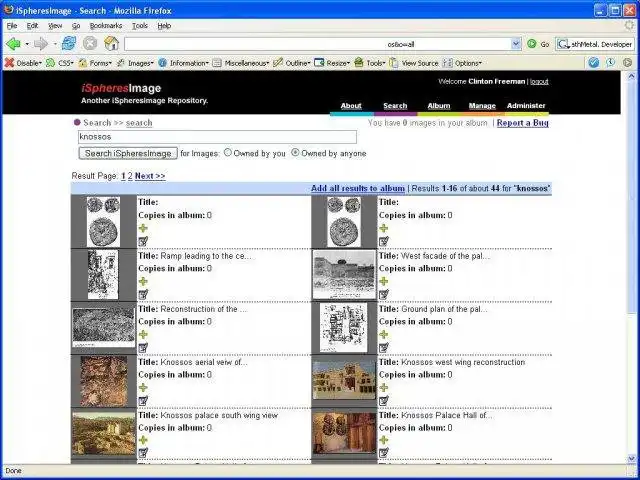Open the Resize developer toolbar menu

coord(332,63)
